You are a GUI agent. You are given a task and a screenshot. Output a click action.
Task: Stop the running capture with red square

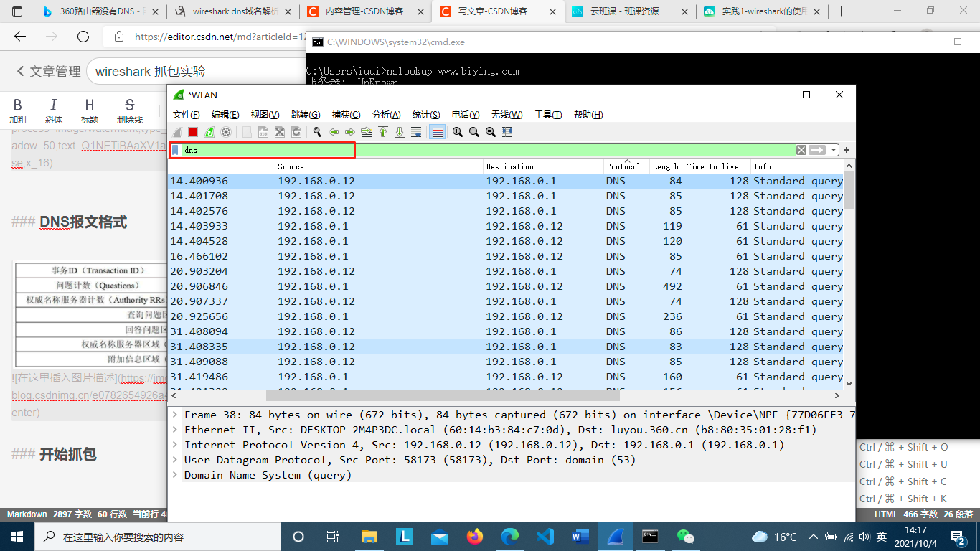pyautogui.click(x=192, y=132)
